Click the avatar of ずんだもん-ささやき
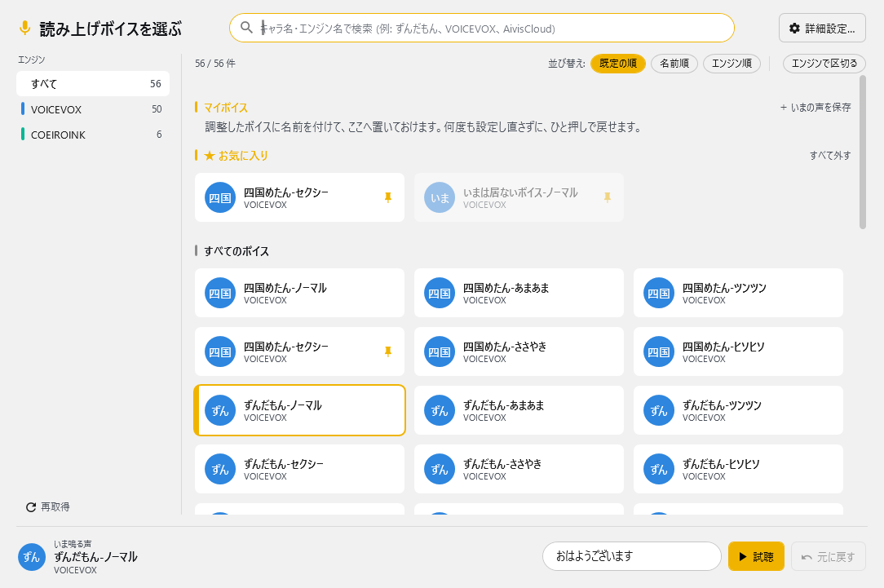This screenshot has height=588, width=884. coord(440,469)
